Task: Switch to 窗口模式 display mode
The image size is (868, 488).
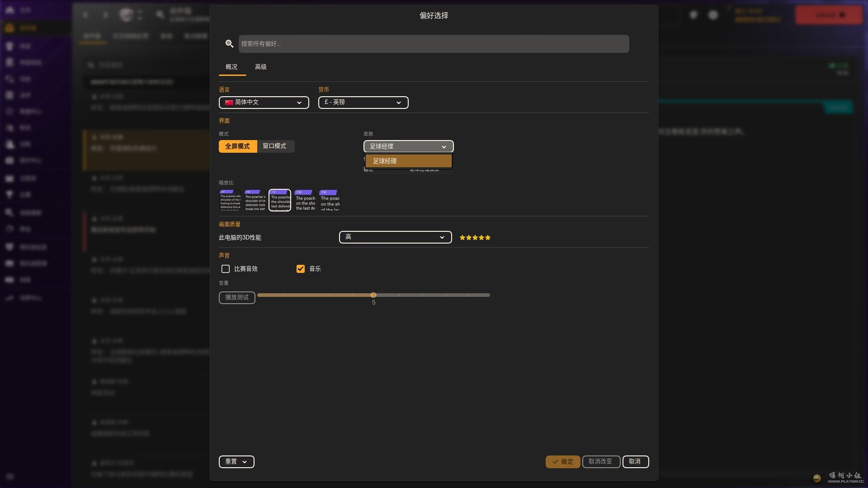Action: tap(274, 146)
